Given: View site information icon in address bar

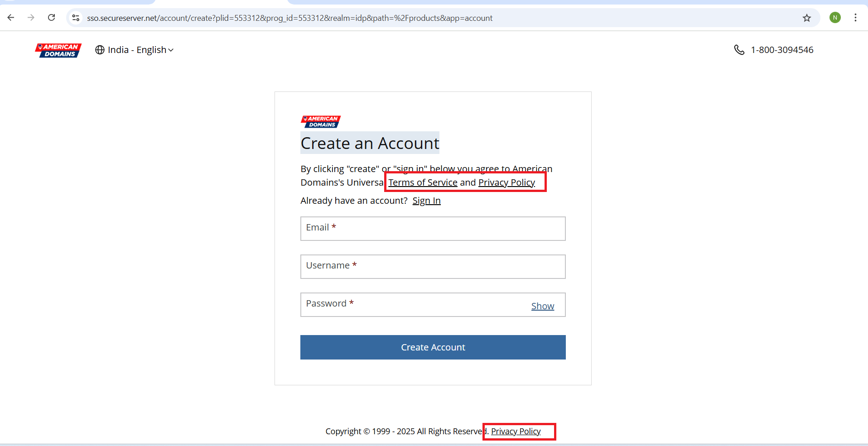Looking at the screenshot, I should coord(76,18).
